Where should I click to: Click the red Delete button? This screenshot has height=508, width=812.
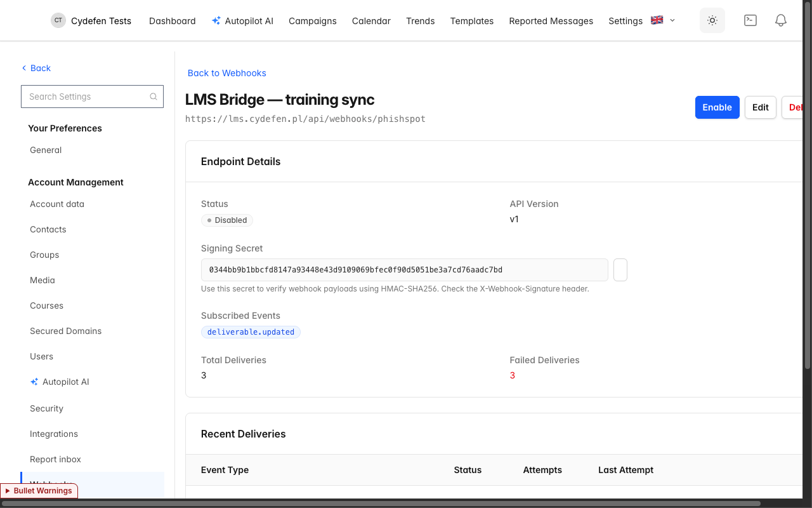click(x=793, y=107)
